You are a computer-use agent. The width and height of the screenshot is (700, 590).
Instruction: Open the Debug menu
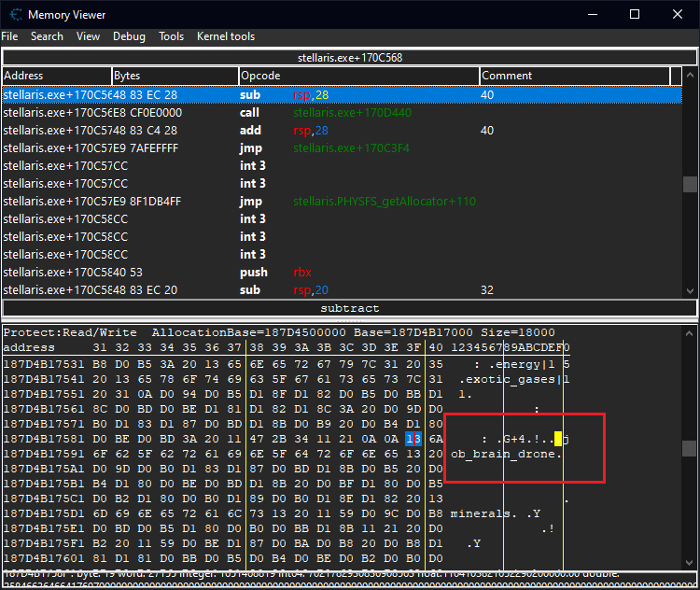(x=129, y=36)
